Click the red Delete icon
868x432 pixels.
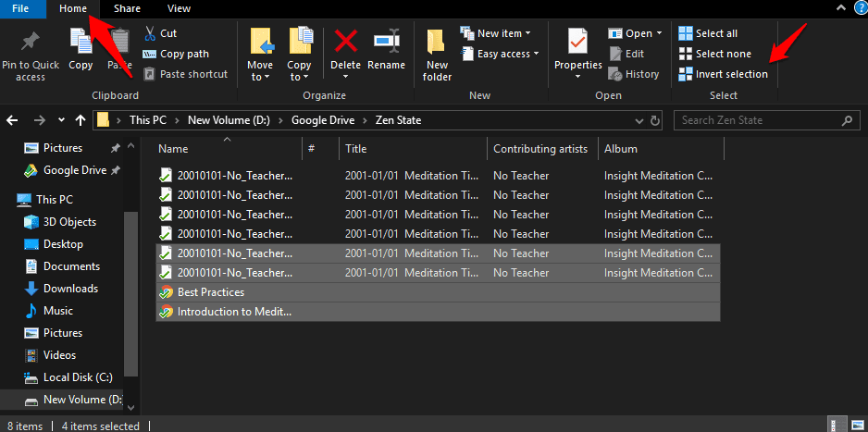pyautogui.click(x=345, y=42)
